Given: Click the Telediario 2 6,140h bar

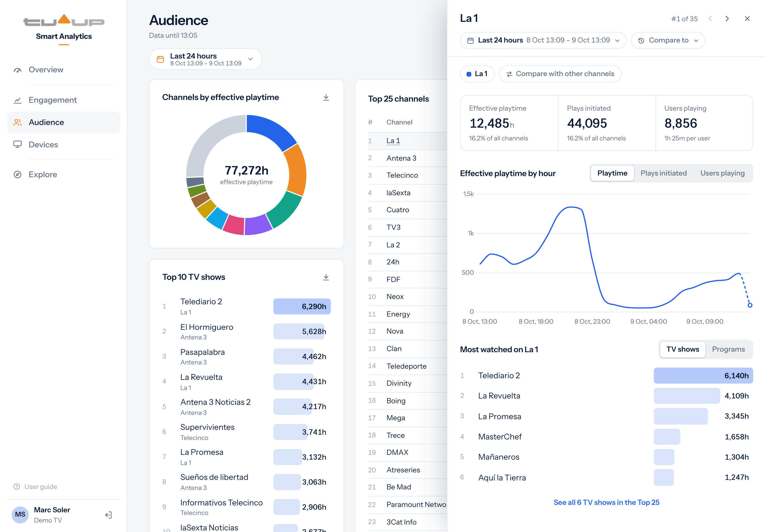Looking at the screenshot, I should point(703,376).
